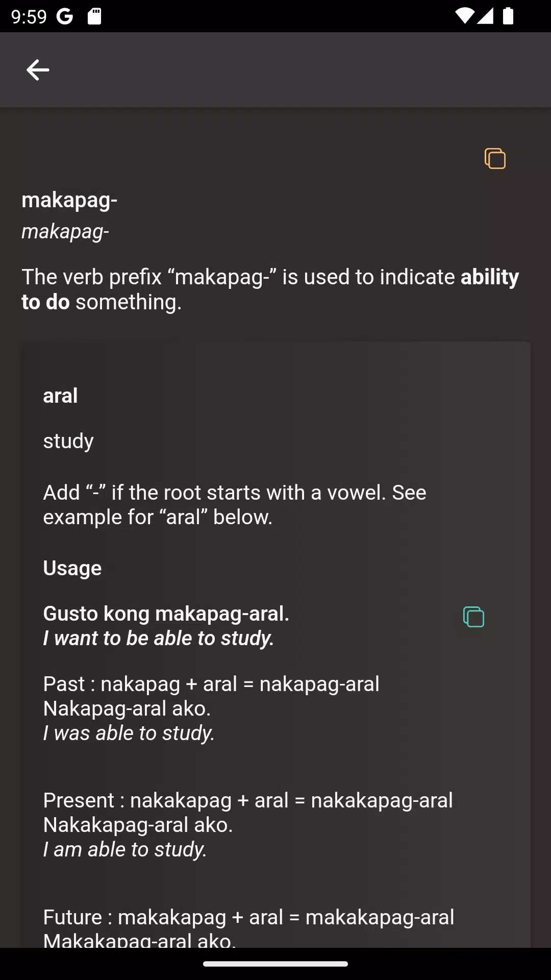Select the root word aral

(x=60, y=395)
